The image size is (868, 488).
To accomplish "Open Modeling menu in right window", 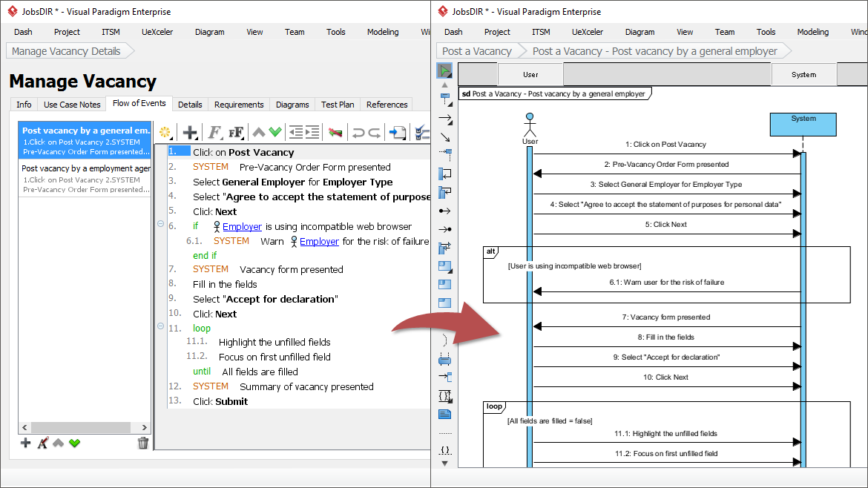I will click(x=812, y=32).
